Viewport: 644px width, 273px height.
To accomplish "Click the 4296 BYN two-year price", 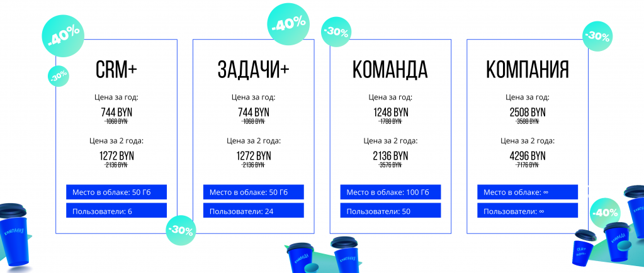I will 528,156.
